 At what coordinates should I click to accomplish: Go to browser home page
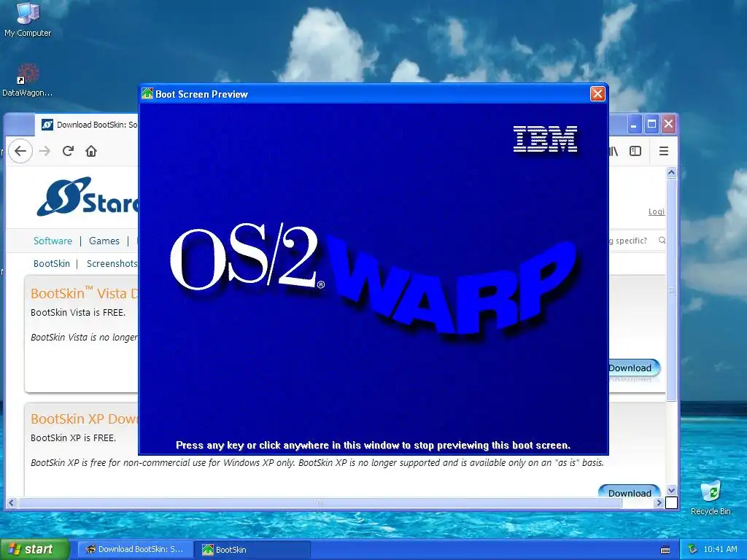pos(91,151)
